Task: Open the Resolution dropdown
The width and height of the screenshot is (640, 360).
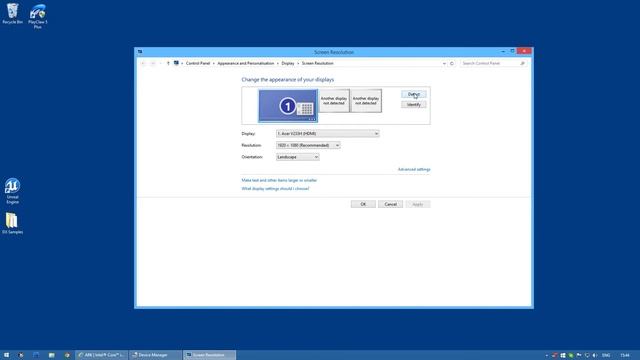Action: (x=308, y=145)
